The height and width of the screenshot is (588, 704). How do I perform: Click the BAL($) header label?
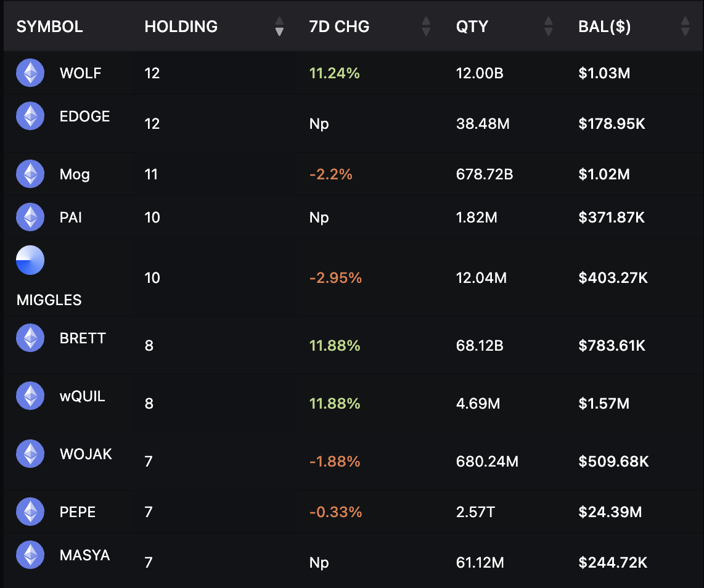(x=604, y=27)
